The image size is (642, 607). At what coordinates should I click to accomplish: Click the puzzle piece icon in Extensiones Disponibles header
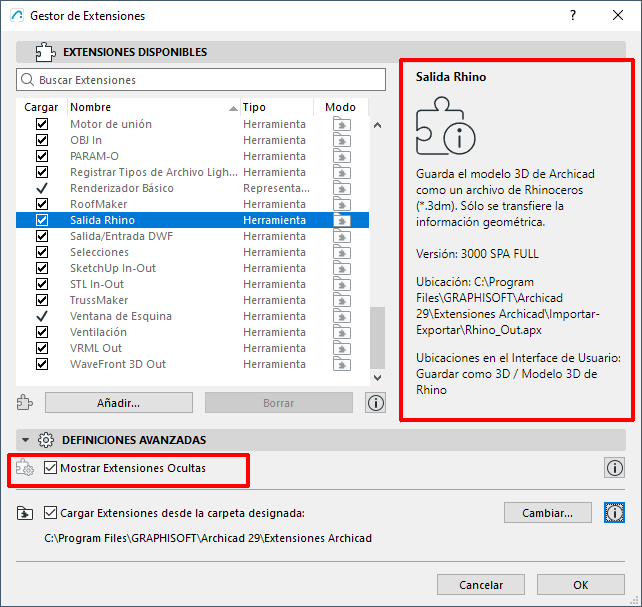click(x=45, y=52)
